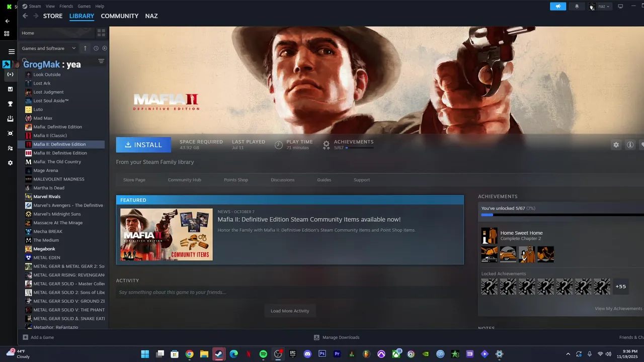Click the trophy icon in left overlay sidebar

(10, 104)
